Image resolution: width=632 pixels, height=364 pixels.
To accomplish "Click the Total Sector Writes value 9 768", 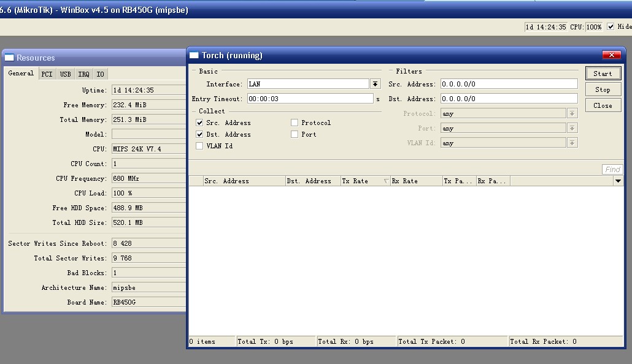I will coord(148,258).
